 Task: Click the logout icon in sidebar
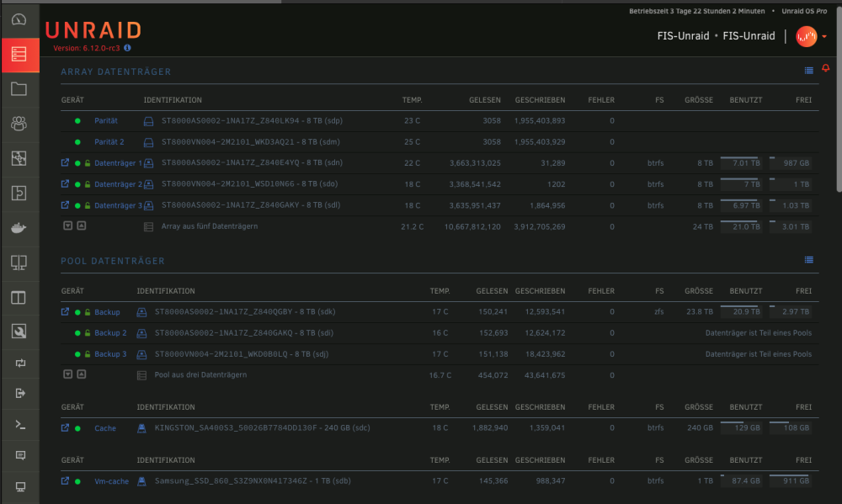[x=20, y=394]
